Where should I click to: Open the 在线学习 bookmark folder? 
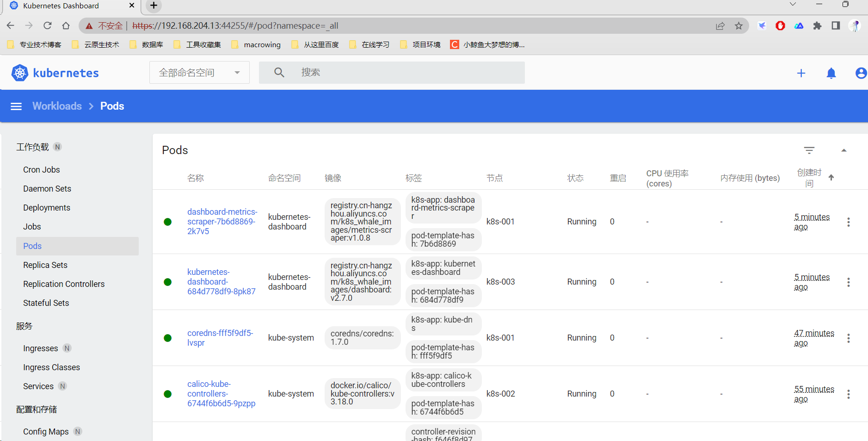click(x=369, y=45)
